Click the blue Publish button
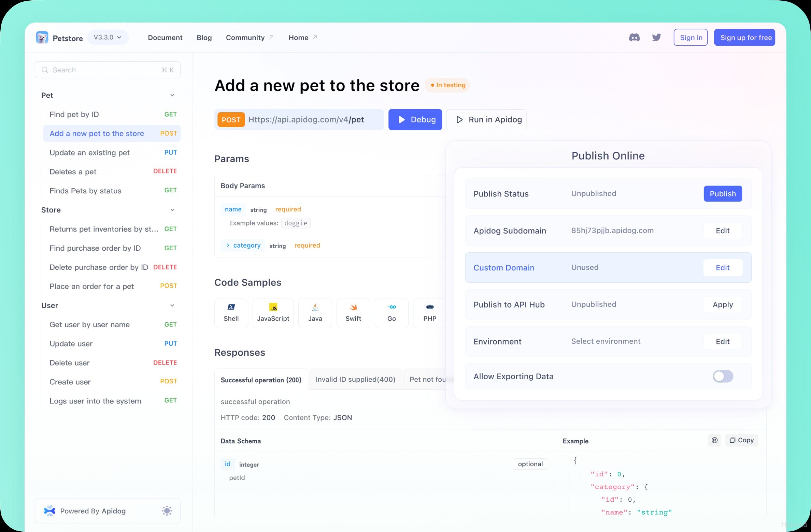This screenshot has height=532, width=811. 723,194
